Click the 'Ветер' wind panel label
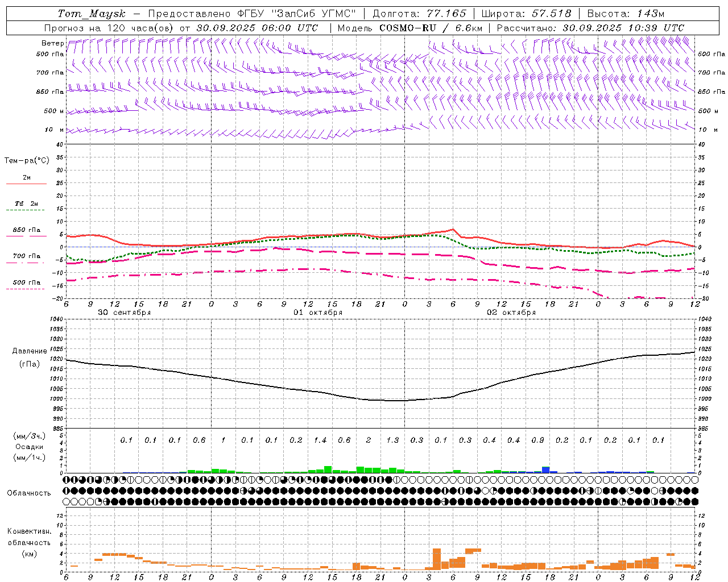This screenshot has height=582, width=728. point(52,43)
